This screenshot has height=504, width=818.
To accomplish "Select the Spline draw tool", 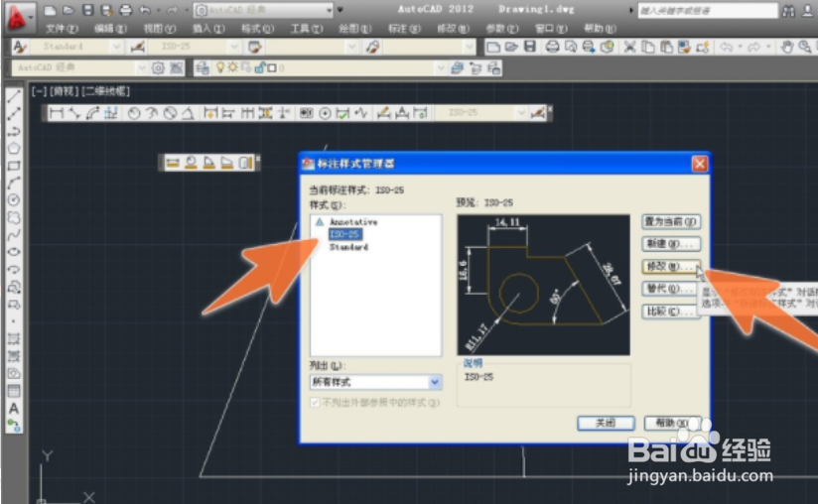I will point(14,235).
